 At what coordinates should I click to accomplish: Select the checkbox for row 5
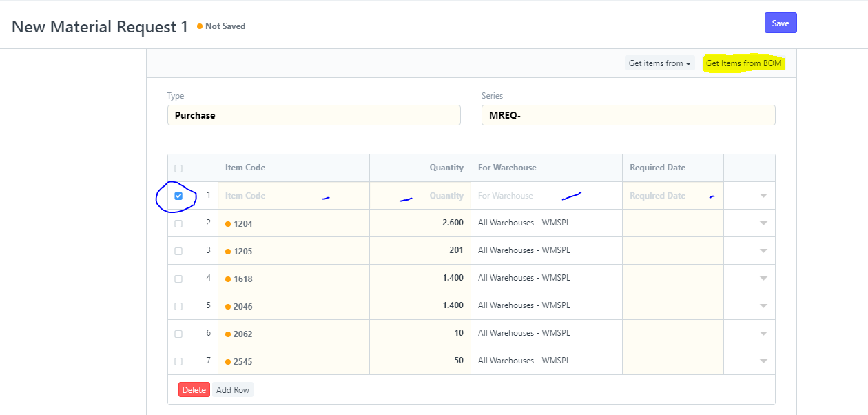178,306
